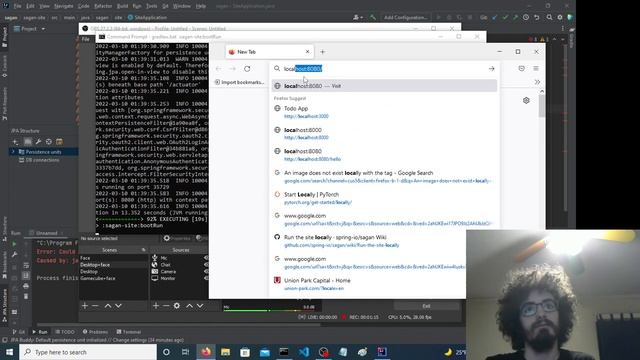This screenshot has width=640, height=360.
Task: Close the New Tab tab
Action: 307,52
